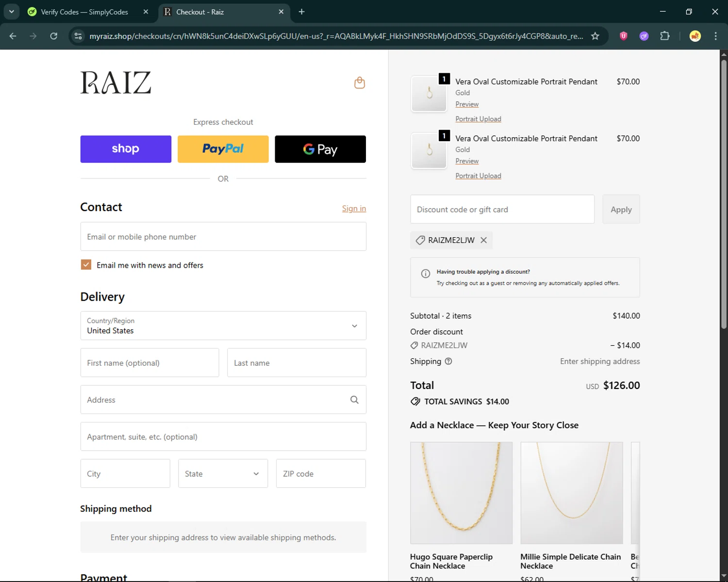The image size is (728, 582).
Task: Open the State dropdown
Action: 223,473
